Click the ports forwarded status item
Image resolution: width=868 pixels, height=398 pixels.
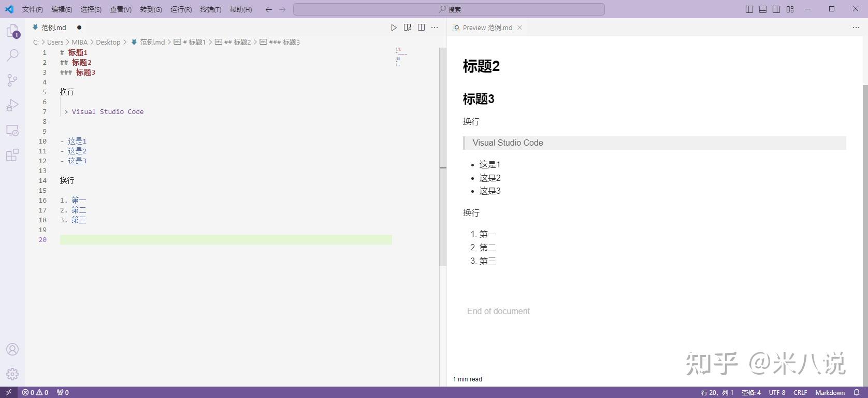pyautogui.click(x=63, y=392)
